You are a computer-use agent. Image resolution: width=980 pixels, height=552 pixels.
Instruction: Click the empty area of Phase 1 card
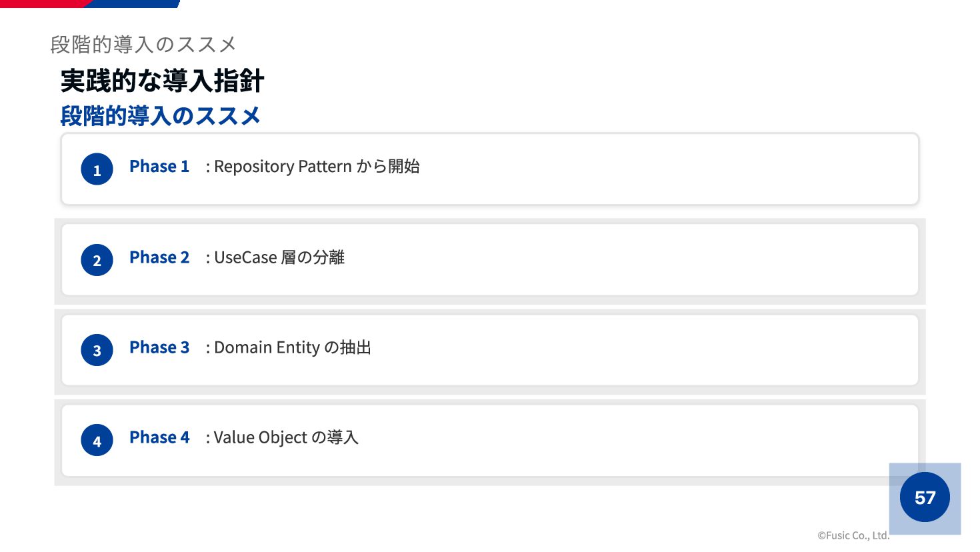[667, 169]
